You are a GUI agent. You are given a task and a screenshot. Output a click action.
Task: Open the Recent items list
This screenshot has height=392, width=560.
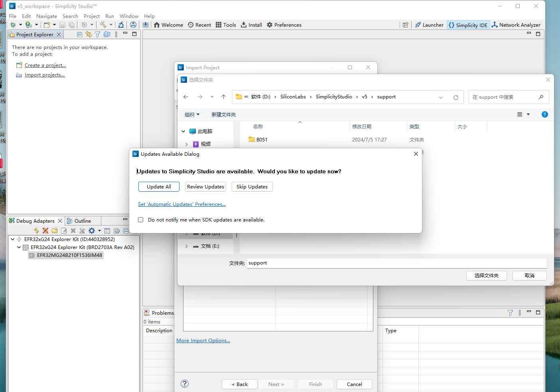(199, 25)
